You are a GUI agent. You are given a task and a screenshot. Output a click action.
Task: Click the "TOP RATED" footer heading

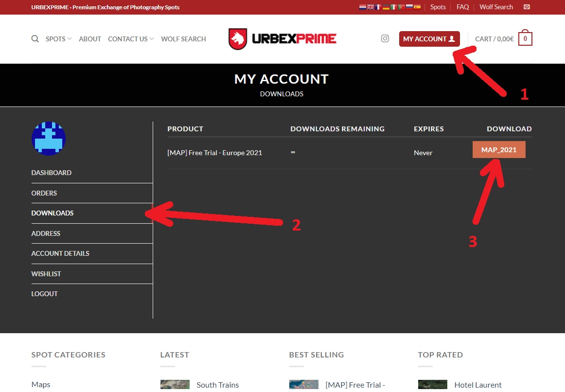pos(441,355)
